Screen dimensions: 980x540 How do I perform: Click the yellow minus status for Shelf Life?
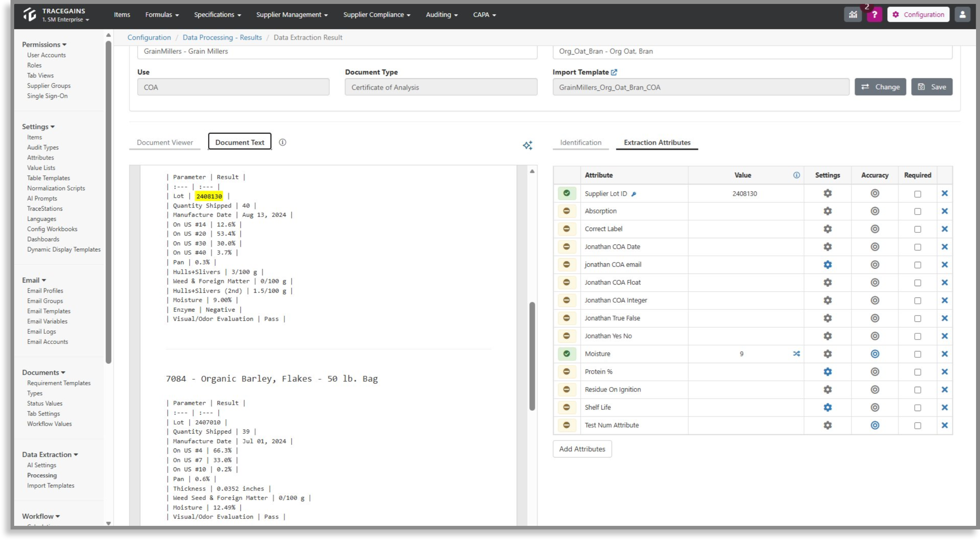pos(566,408)
